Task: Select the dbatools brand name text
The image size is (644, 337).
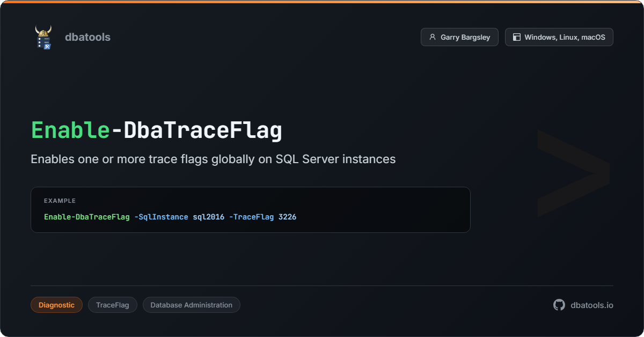Action: point(87,37)
